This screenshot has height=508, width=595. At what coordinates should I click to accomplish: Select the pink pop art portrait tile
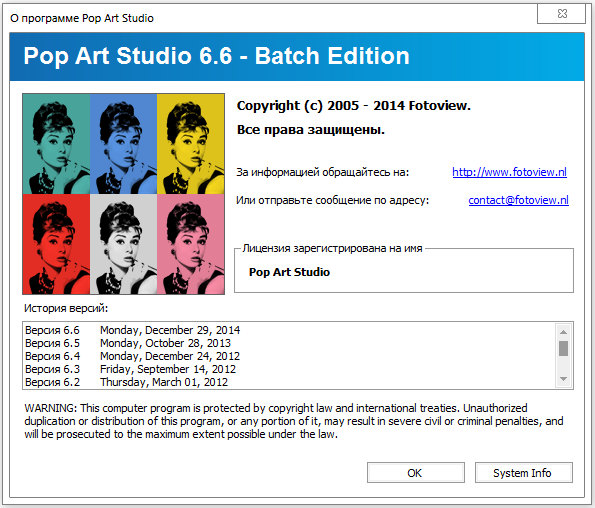(x=190, y=244)
